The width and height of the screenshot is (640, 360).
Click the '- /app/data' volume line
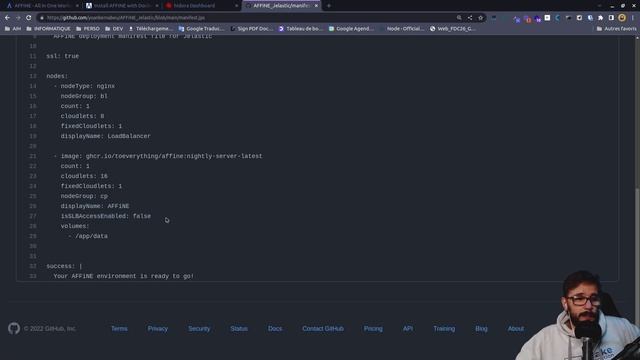(x=88, y=236)
